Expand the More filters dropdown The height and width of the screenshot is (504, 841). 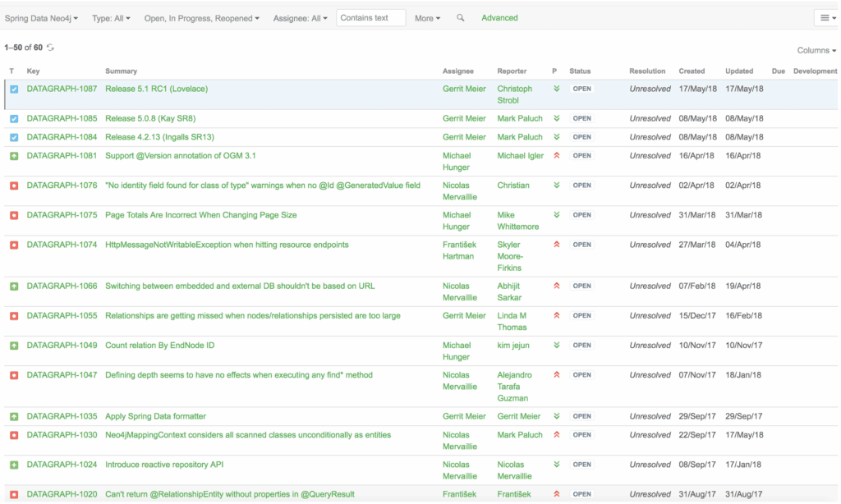[427, 18]
